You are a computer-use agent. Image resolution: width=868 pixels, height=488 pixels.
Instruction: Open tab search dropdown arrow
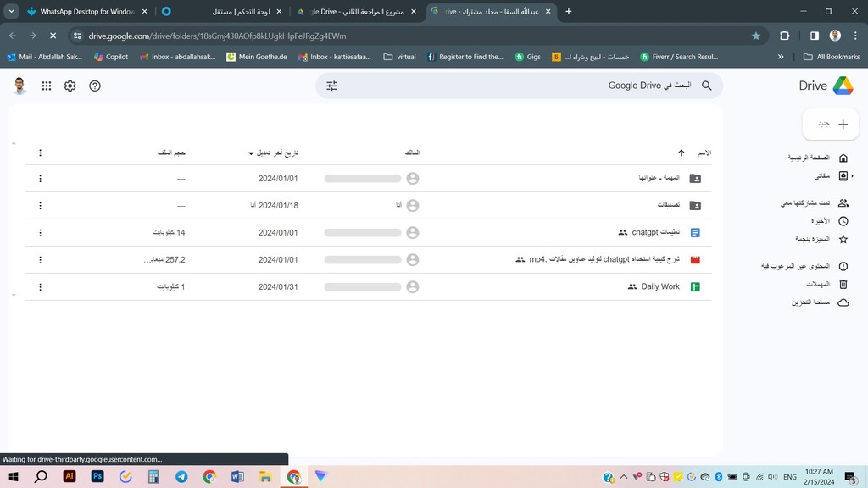(11, 11)
